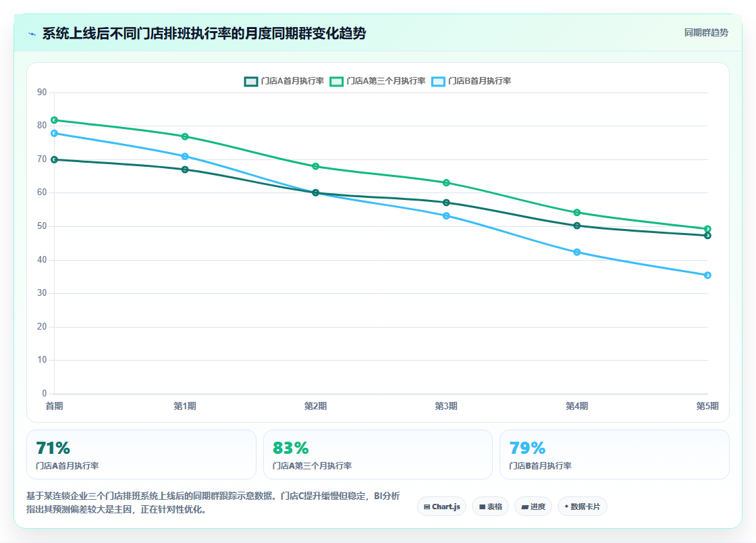Screen dimensions: 756x543
Task: Click 门店A第三个月执行率 data point at 第4期
Action: (x=577, y=213)
